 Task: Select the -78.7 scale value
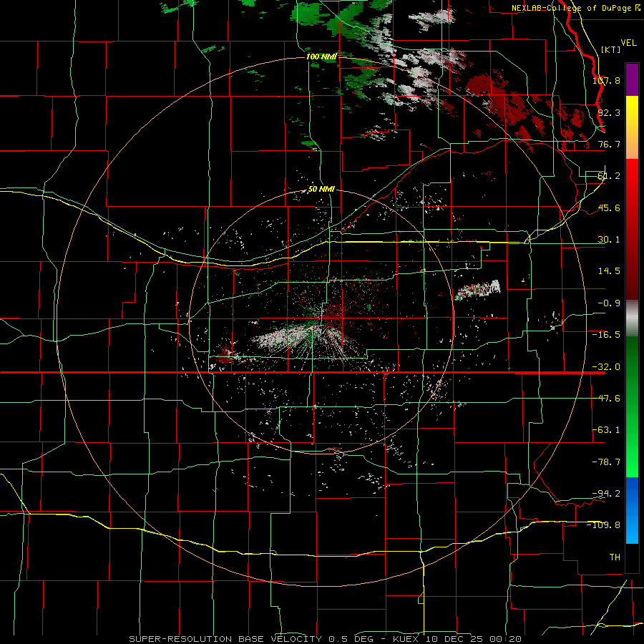point(606,462)
